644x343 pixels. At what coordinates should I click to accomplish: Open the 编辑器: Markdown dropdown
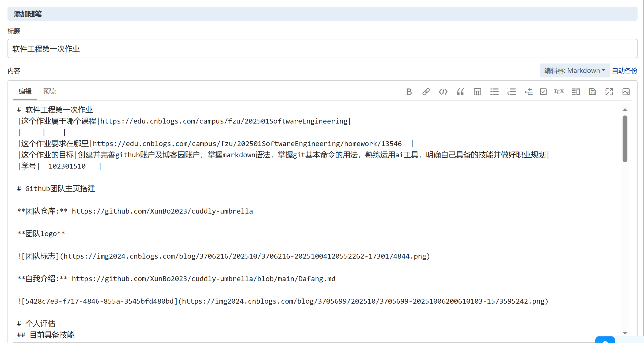[x=575, y=70]
